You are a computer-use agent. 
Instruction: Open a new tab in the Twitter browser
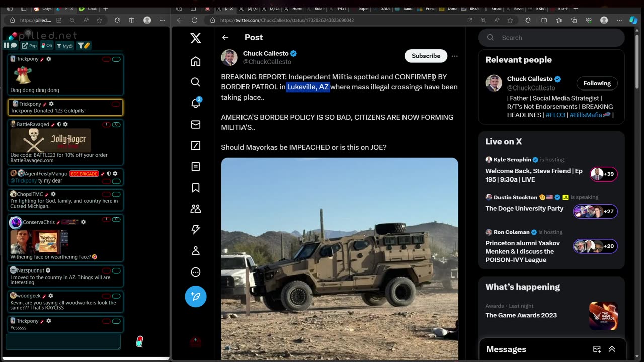[x=576, y=9]
